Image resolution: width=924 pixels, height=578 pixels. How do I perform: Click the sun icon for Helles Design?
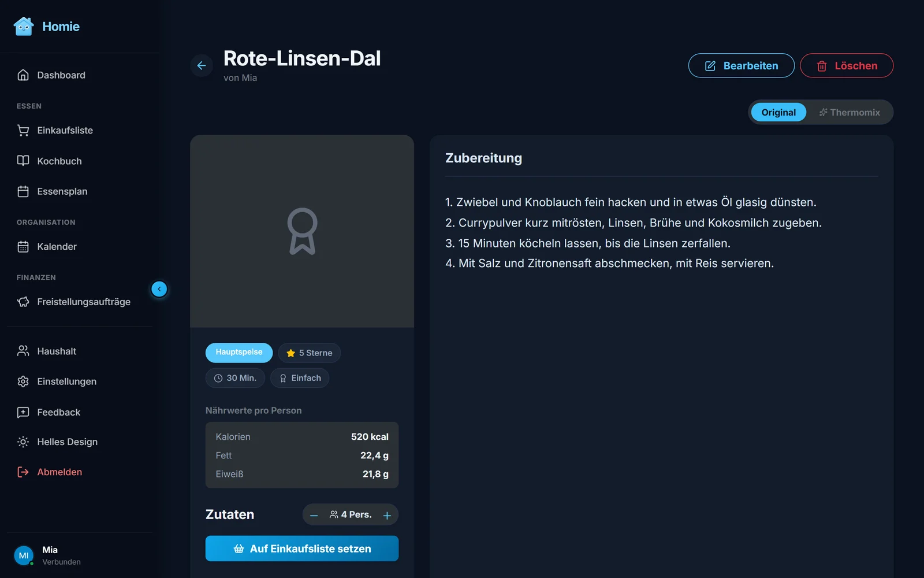(23, 442)
